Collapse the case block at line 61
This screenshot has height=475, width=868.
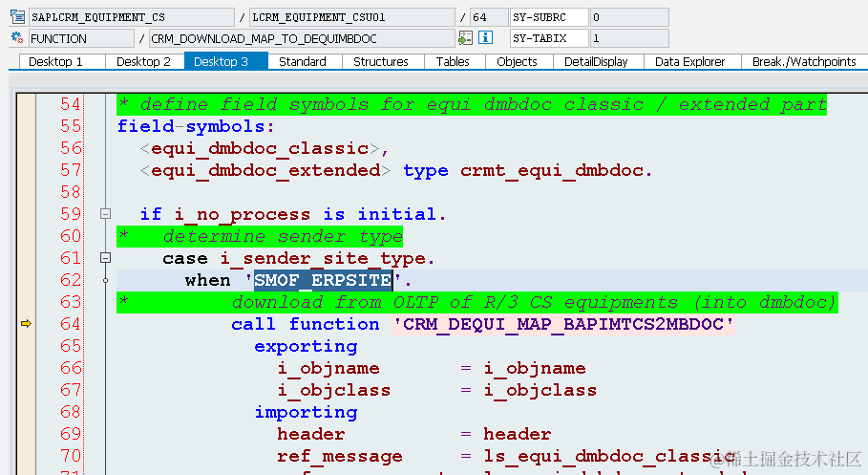[x=105, y=258]
